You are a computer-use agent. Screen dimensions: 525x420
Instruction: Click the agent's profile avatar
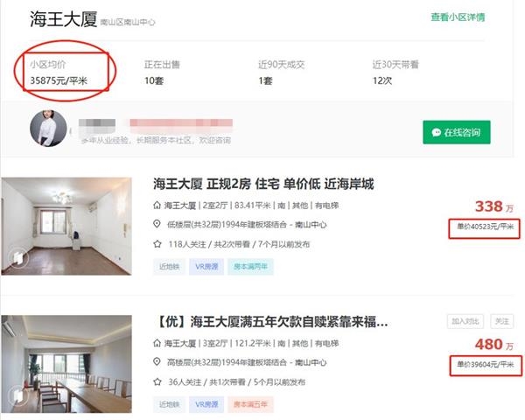pyautogui.click(x=48, y=129)
